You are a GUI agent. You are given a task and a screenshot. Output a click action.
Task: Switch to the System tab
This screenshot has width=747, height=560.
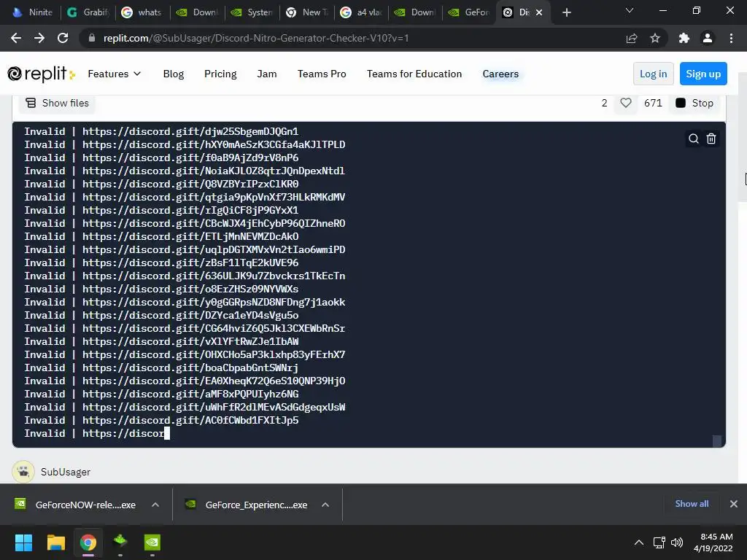[252, 12]
